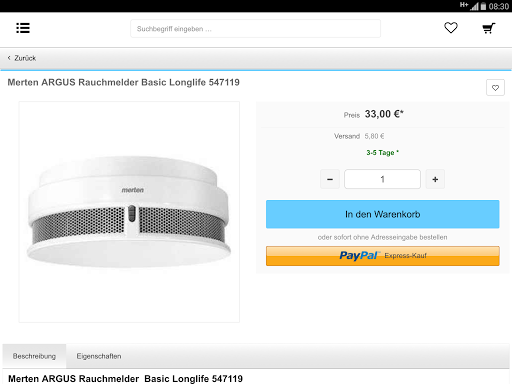Tap the product title Merten ARGUS Rauchmelder
The height and width of the screenshot is (384, 512).
(x=123, y=82)
